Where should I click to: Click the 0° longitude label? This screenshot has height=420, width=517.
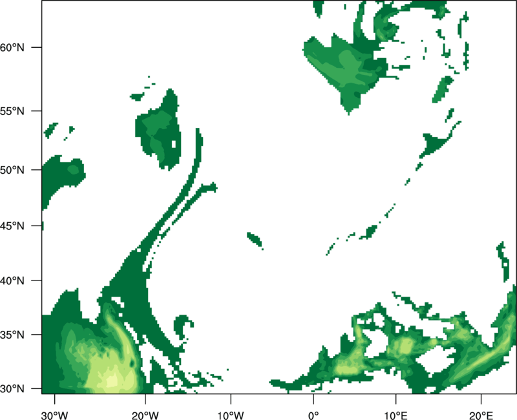point(313,415)
